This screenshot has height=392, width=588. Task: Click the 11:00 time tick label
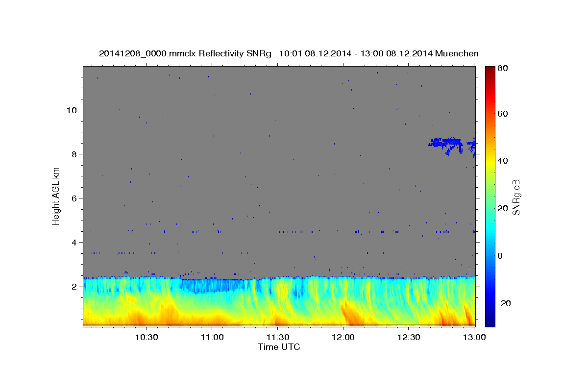(212, 338)
